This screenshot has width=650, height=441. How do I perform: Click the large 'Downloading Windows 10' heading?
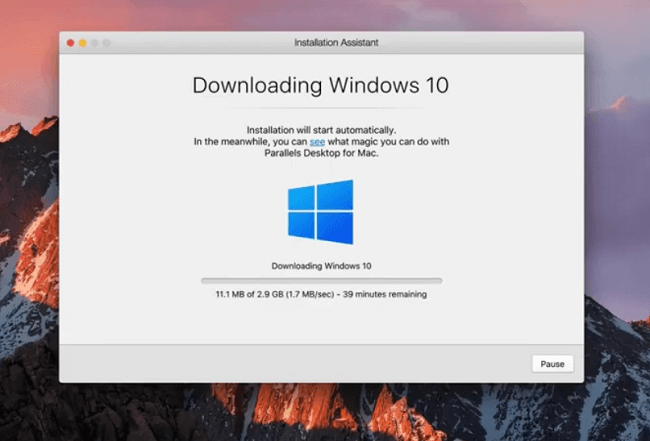[321, 85]
